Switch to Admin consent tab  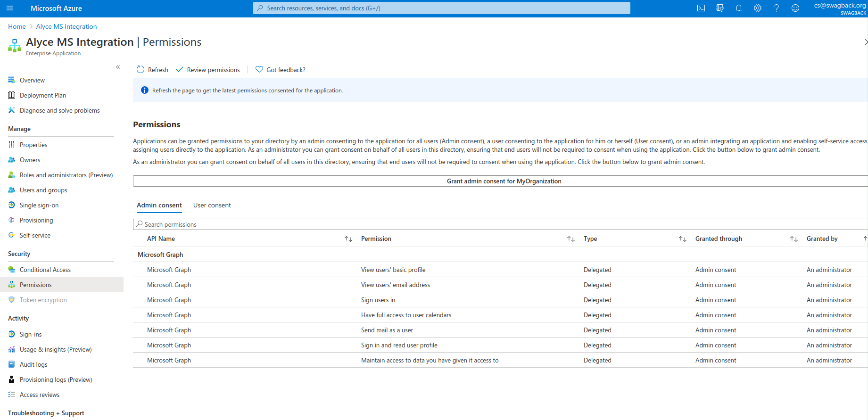point(159,206)
